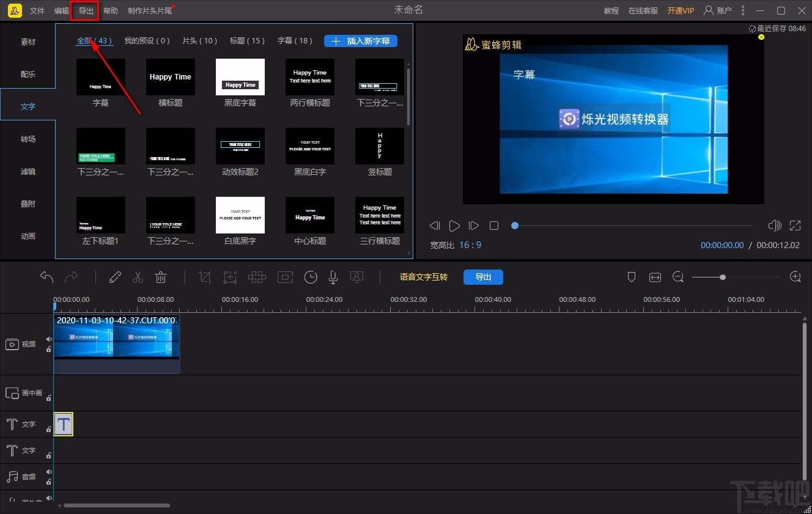Screen dimensions: 812x514
Task: Close the yellow watermark badge on preview
Action: (x=761, y=37)
